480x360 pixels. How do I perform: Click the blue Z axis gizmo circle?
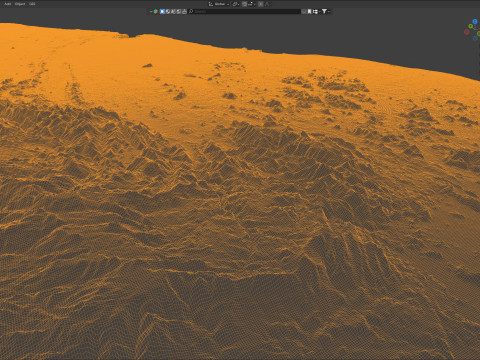click(x=475, y=22)
